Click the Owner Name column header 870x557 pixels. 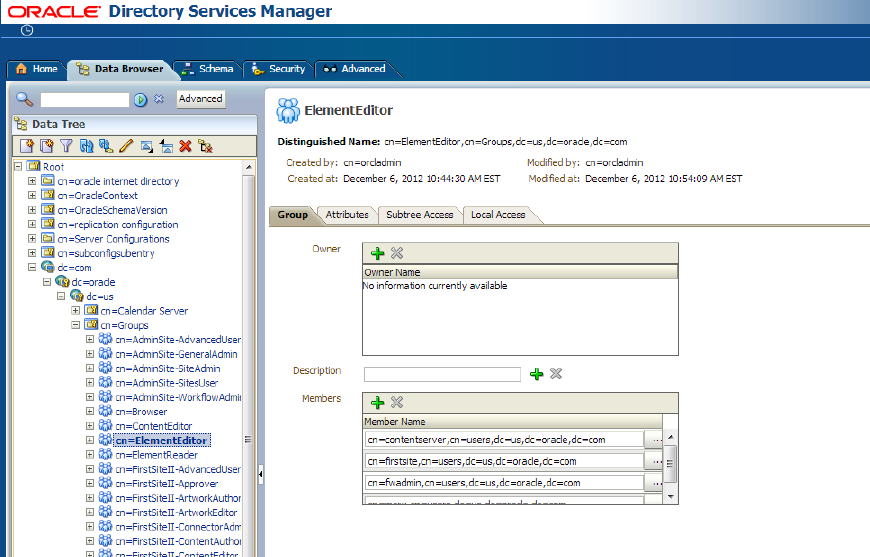pyautogui.click(x=520, y=272)
